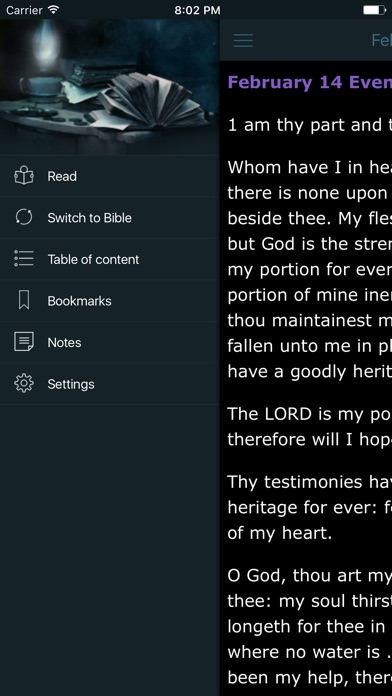This screenshot has height=696, width=392.
Task: Tap the Notes page icon
Action: (24, 342)
